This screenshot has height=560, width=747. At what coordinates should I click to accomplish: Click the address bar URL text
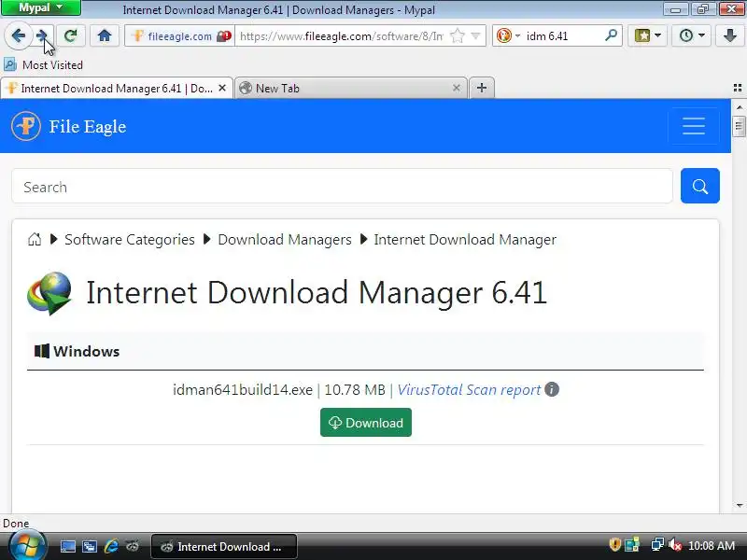point(341,36)
